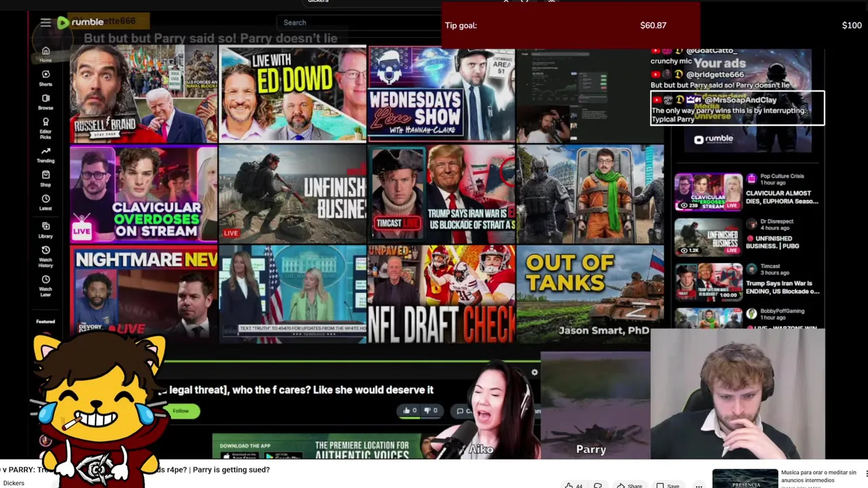The width and height of the screenshot is (868, 488).
Task: Open Shop in the Rumble sidebar
Action: point(45,179)
